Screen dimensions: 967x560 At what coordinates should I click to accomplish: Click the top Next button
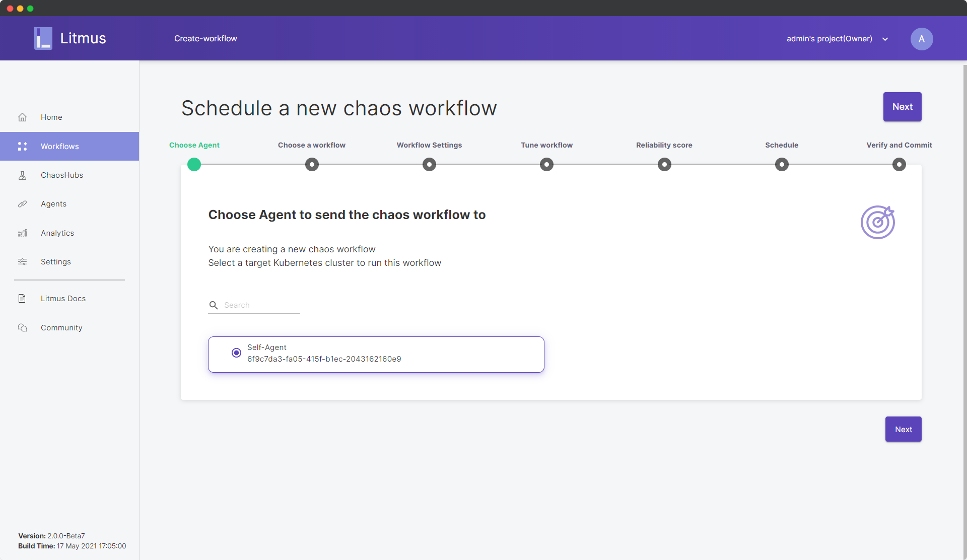[x=902, y=107]
